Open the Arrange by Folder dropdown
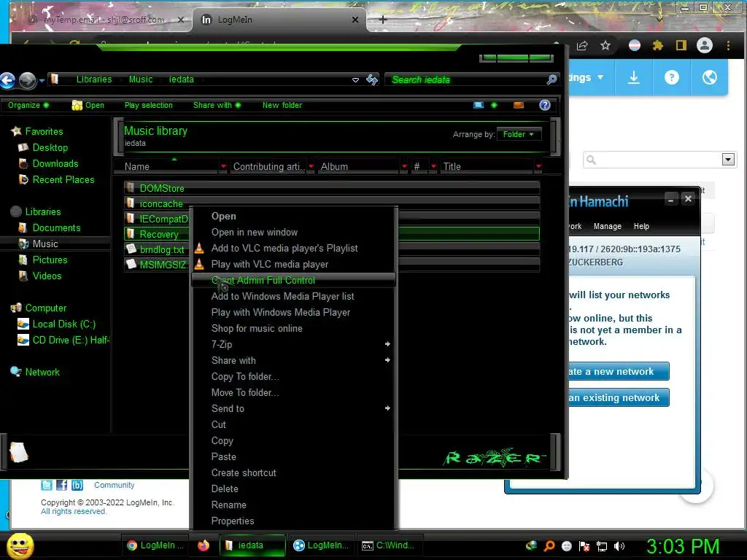This screenshot has height=560, width=747. tap(519, 134)
